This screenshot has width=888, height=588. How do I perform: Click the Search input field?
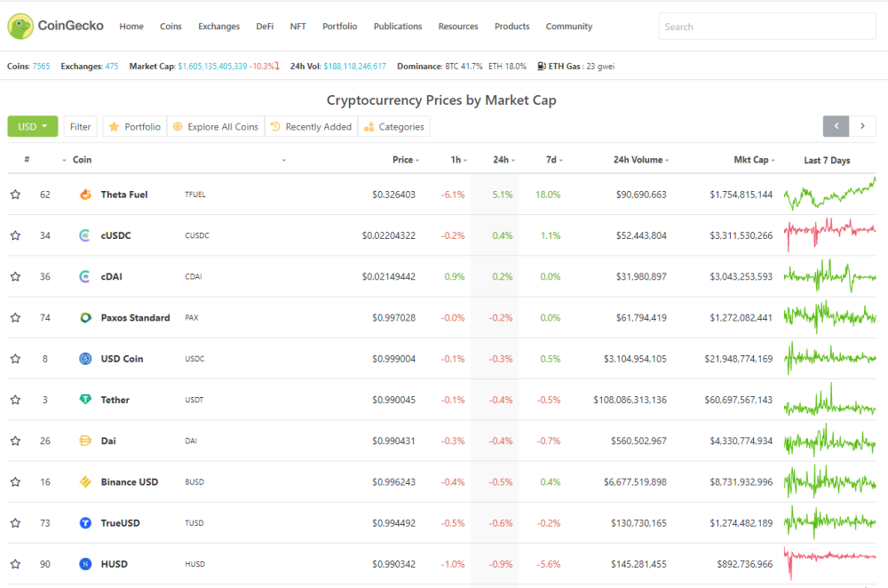pos(767,27)
